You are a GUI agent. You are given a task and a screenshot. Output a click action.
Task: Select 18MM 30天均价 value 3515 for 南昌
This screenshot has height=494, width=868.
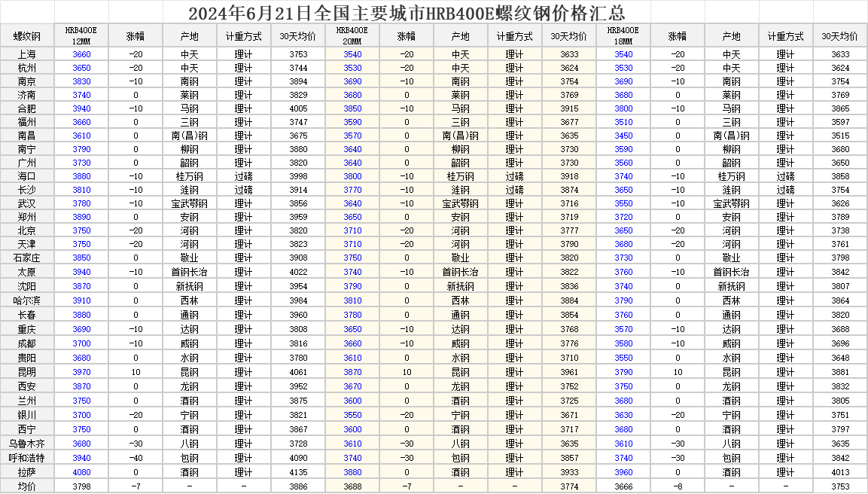(840, 136)
